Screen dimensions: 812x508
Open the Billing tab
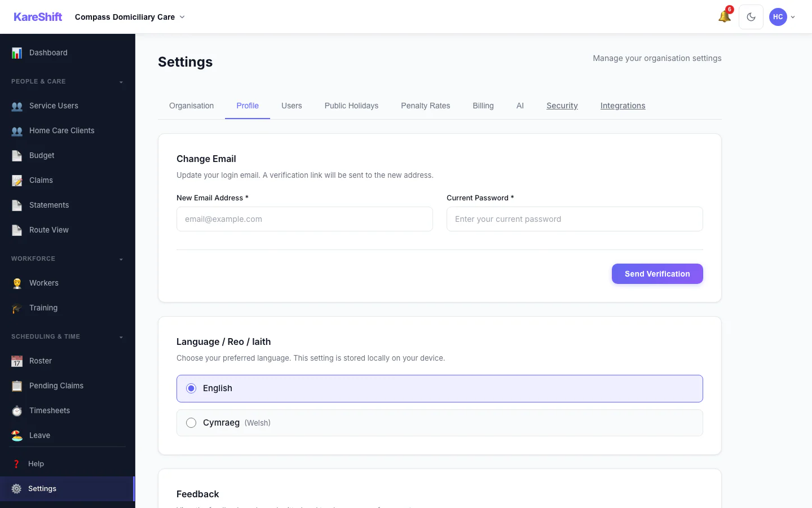pyautogui.click(x=483, y=106)
